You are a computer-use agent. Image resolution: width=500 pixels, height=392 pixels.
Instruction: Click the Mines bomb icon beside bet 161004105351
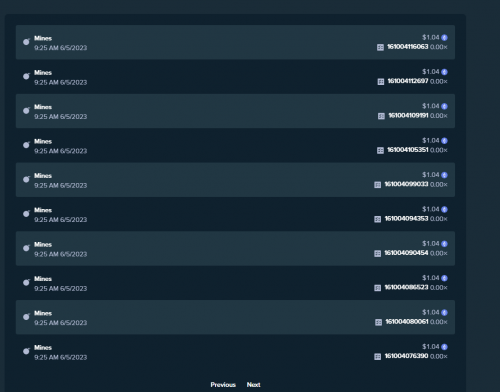click(x=26, y=145)
